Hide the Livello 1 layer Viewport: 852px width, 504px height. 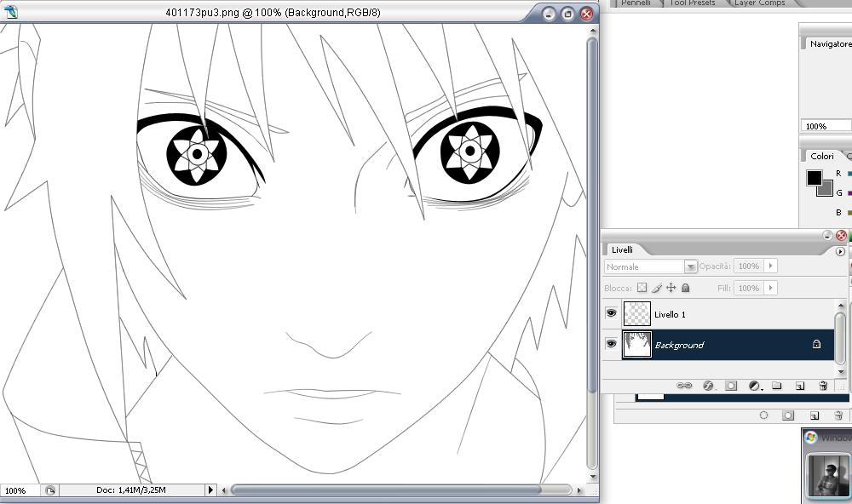coord(611,314)
